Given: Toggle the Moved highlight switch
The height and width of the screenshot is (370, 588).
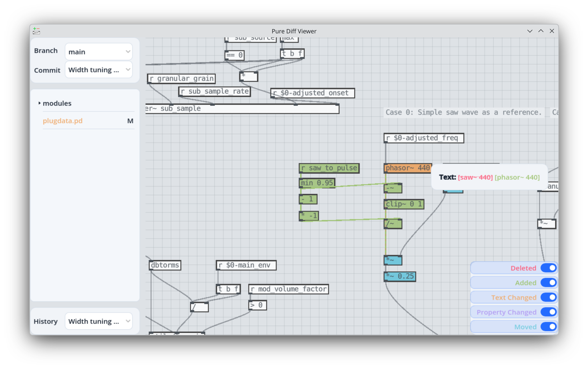Looking at the screenshot, I should pos(549,327).
